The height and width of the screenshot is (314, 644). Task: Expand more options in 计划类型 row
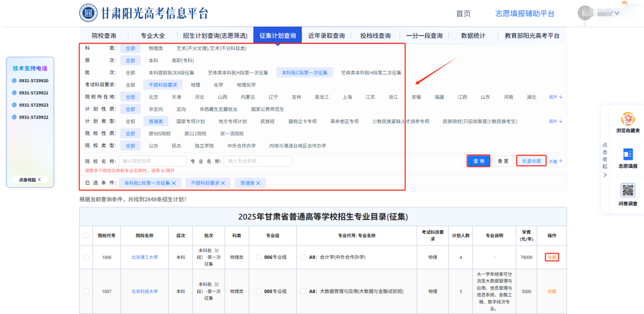tap(555, 122)
